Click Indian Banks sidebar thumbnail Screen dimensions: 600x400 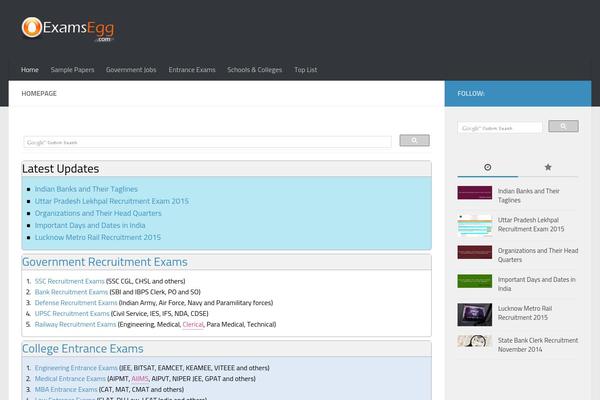[x=474, y=193]
